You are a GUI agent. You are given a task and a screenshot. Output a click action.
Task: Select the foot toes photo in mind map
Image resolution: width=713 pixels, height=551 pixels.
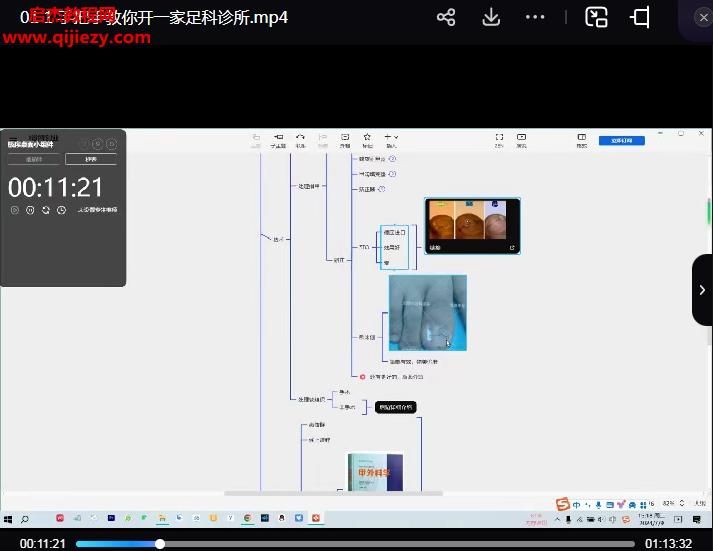[x=427, y=312]
